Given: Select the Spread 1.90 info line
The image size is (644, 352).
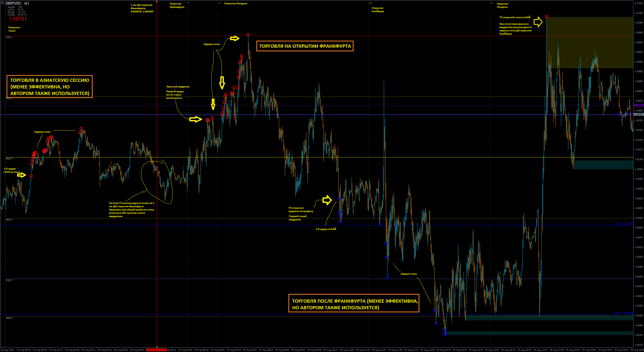Looking at the screenshot, I should click(x=15, y=7).
